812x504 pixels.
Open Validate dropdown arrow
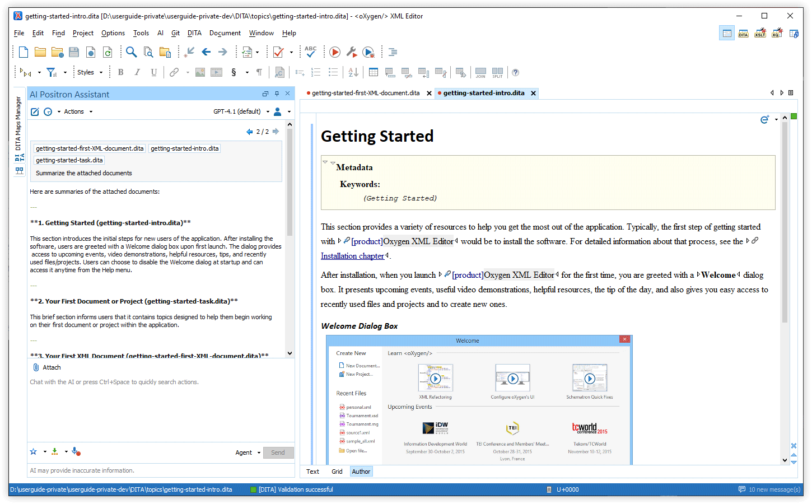[291, 52]
